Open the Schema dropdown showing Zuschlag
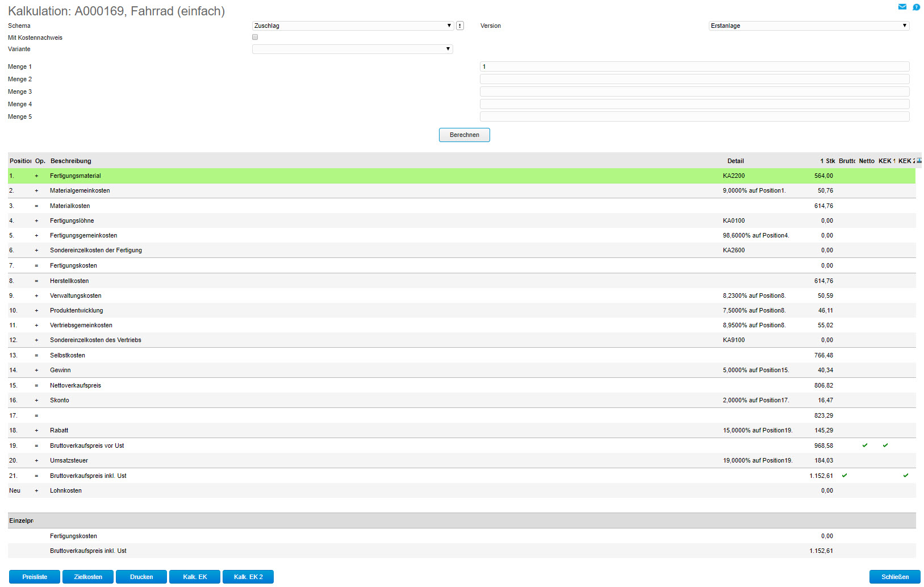 tap(352, 26)
